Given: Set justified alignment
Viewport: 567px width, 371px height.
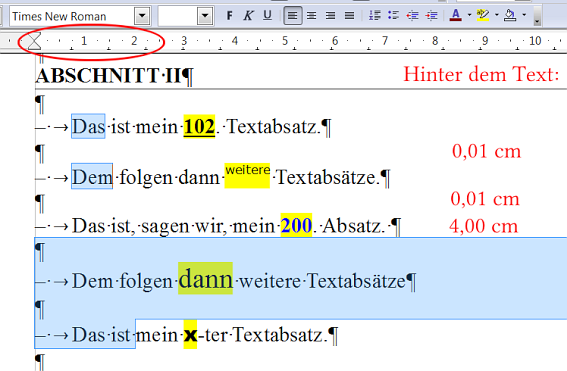Looking at the screenshot, I should (349, 16).
